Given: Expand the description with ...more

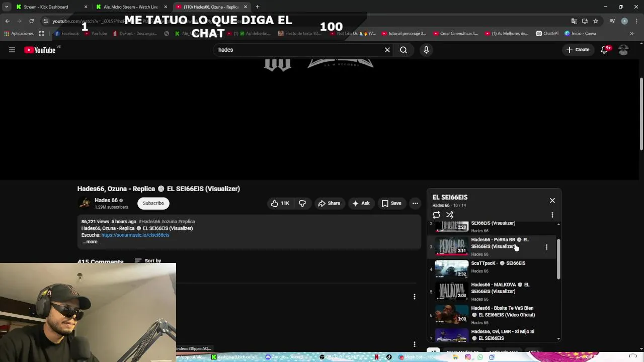Looking at the screenshot, I should pyautogui.click(x=90, y=242).
